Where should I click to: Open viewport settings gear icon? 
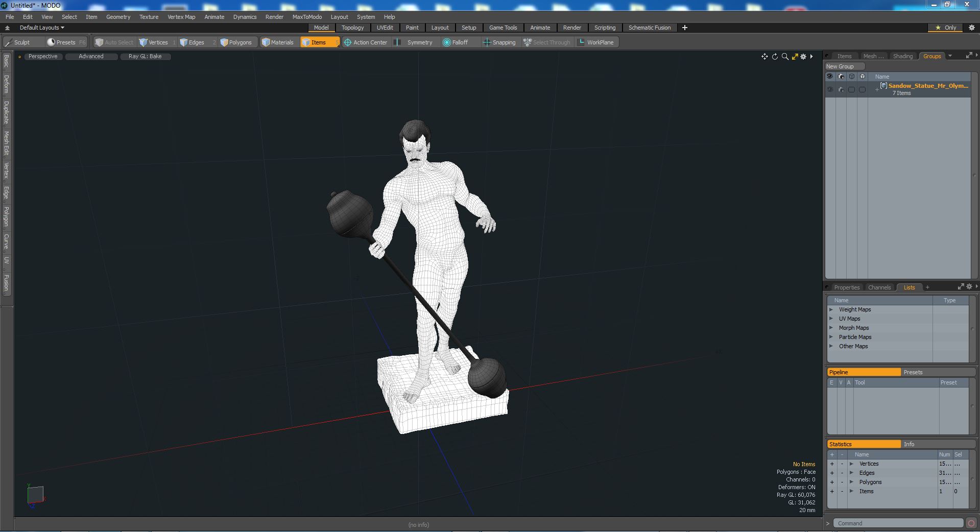pos(803,57)
